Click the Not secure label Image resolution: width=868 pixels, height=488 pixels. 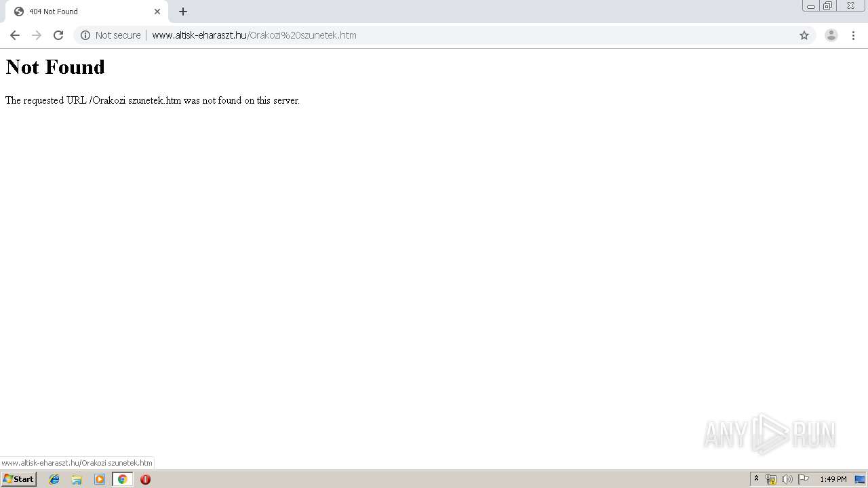118,35
